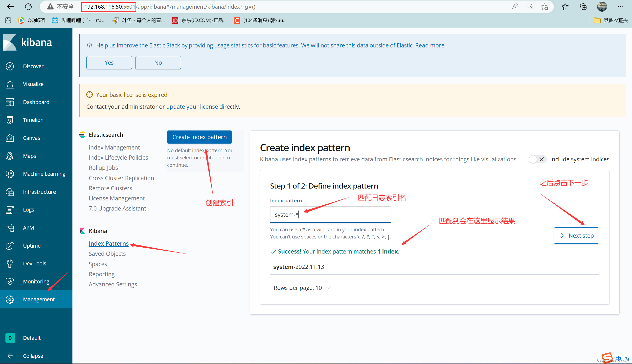Open Cross Cluster Replication

click(121, 178)
